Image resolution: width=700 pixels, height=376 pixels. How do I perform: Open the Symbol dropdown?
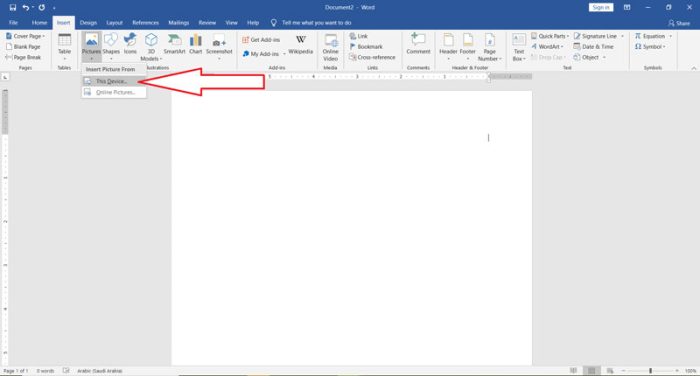click(x=650, y=46)
